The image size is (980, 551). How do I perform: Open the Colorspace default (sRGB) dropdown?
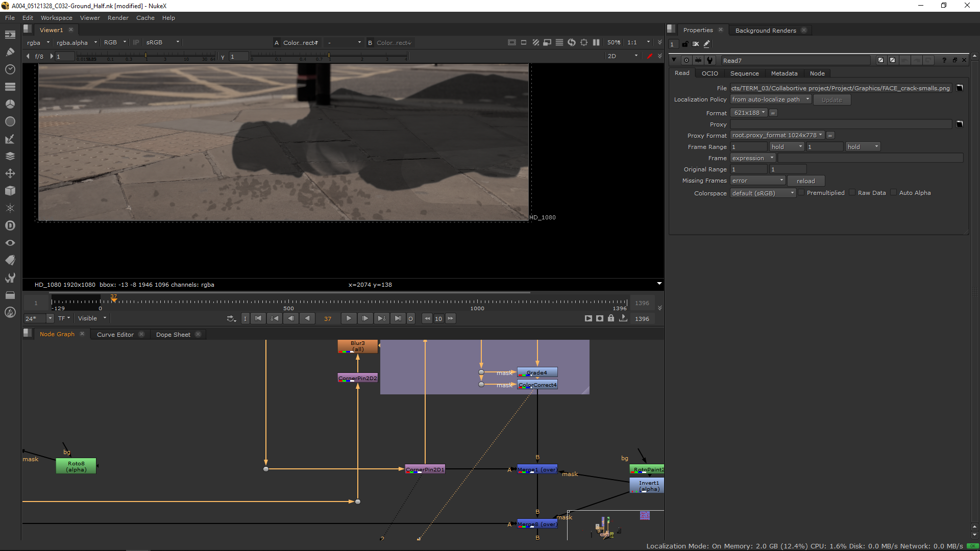click(763, 193)
